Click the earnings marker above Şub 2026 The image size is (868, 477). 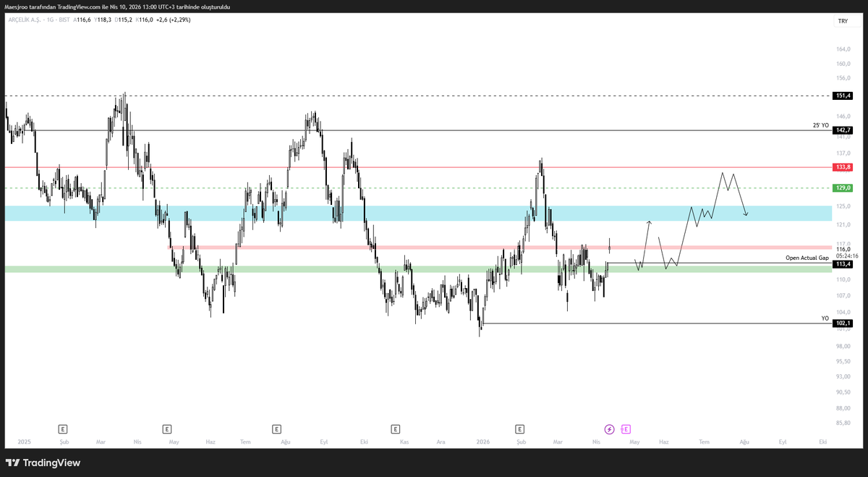519,429
